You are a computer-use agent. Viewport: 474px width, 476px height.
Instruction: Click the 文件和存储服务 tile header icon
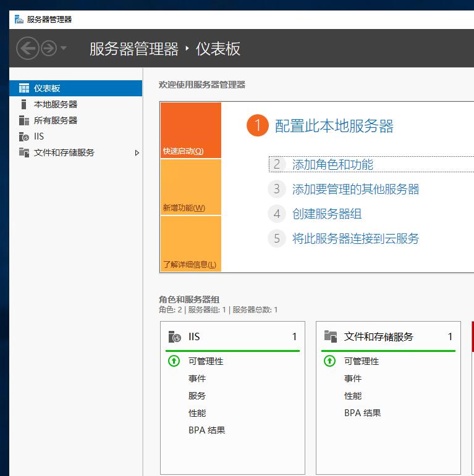(x=331, y=336)
